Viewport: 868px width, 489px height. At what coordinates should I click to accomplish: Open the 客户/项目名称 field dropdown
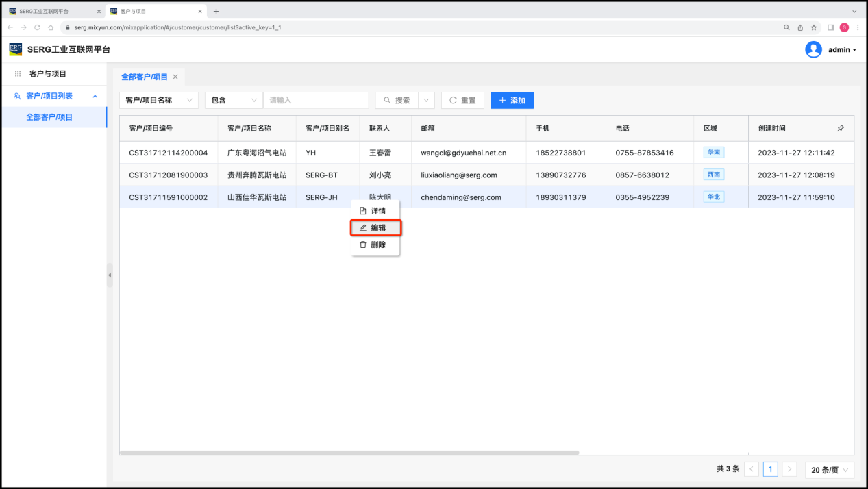point(159,100)
